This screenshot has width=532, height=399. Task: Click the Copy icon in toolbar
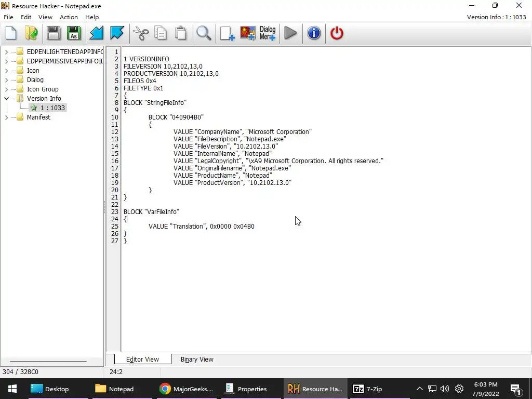[161, 33]
